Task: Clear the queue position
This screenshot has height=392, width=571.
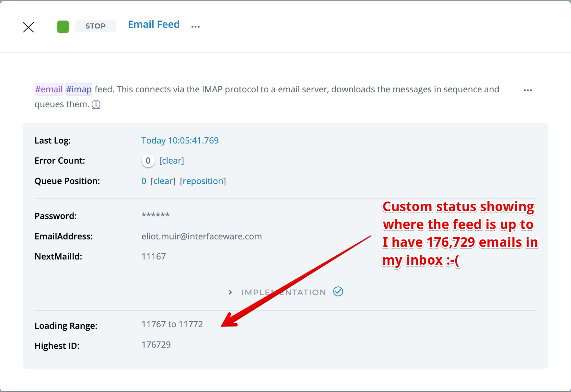Action: coord(163,181)
